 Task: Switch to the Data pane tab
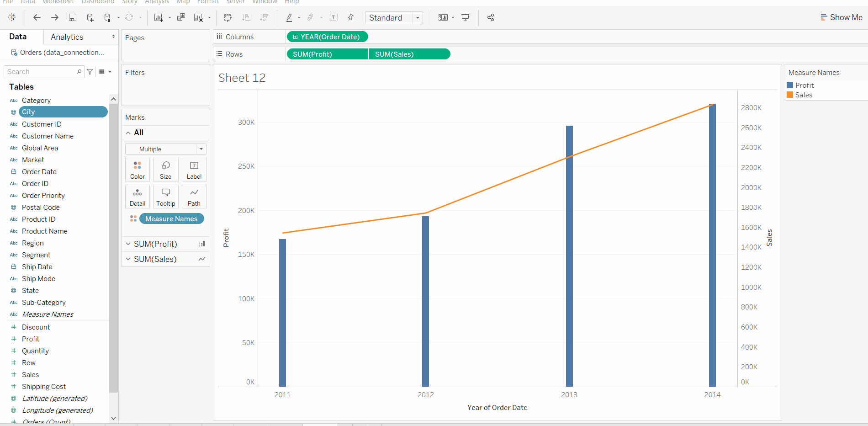tap(18, 37)
